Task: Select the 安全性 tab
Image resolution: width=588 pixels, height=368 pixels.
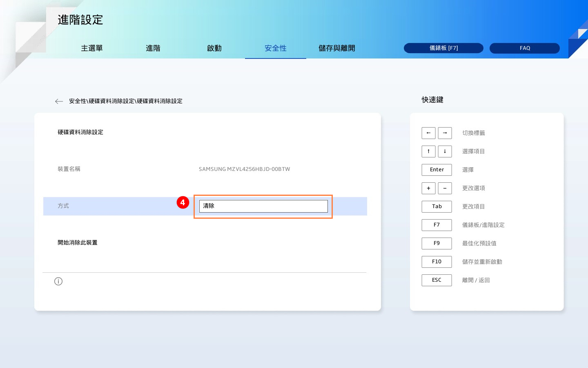Action: pos(276,48)
